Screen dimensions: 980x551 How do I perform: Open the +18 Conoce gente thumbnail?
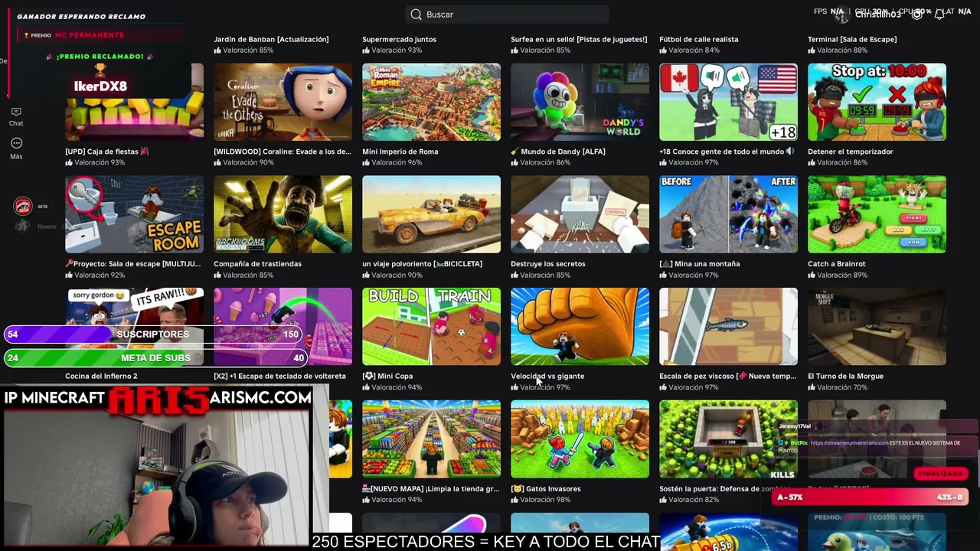pyautogui.click(x=729, y=103)
